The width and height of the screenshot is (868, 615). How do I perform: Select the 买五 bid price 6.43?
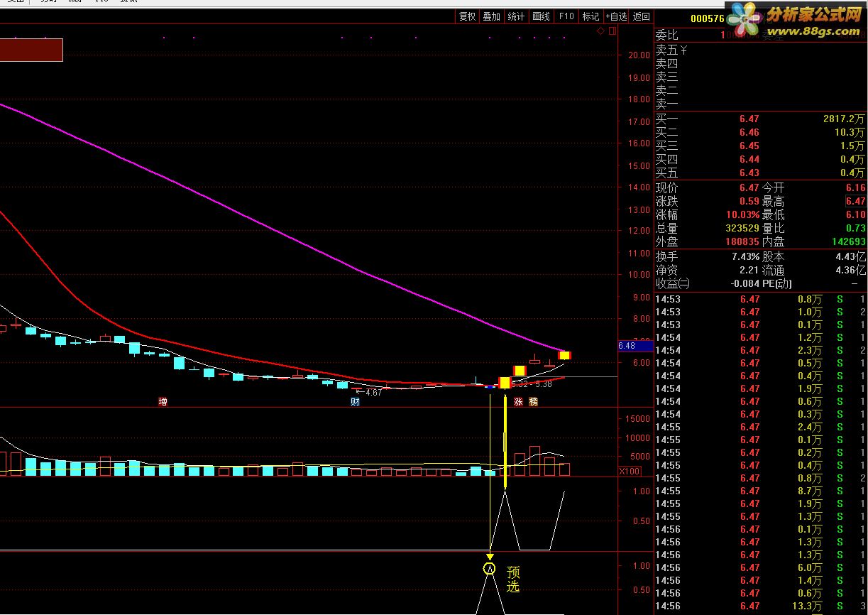[749, 173]
